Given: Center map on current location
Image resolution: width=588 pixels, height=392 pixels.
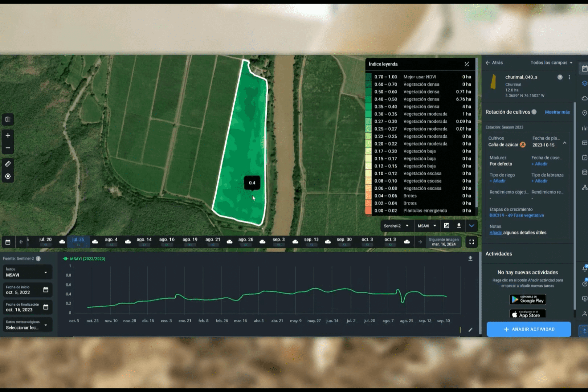Looking at the screenshot, I should pos(8,176).
